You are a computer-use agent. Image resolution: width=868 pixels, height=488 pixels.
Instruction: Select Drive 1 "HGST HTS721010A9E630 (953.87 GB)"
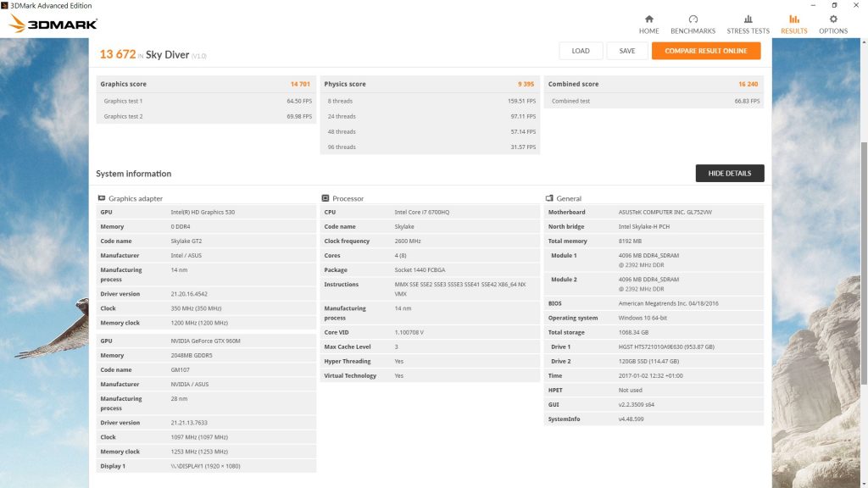666,347
